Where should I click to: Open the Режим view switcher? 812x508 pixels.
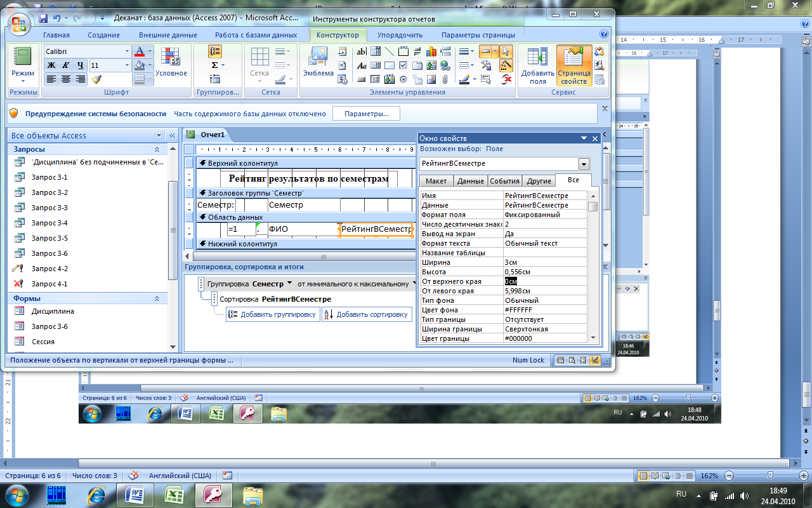[x=23, y=67]
